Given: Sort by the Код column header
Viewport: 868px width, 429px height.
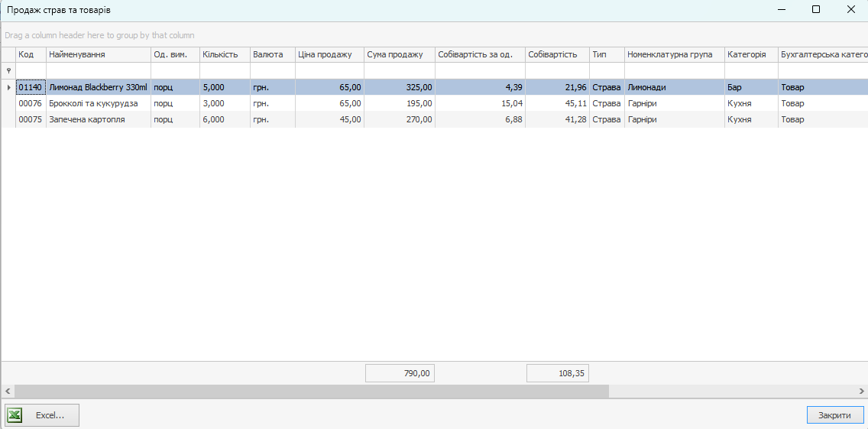Looking at the screenshot, I should coord(31,54).
